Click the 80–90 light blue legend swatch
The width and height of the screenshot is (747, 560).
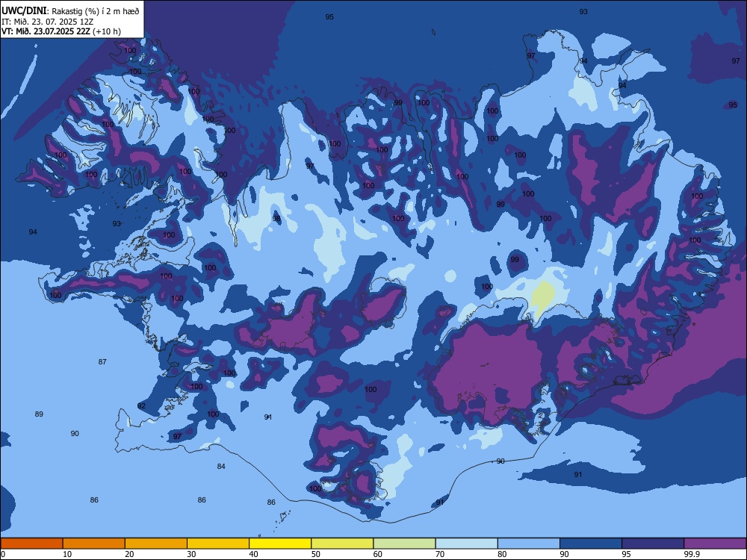(529, 544)
